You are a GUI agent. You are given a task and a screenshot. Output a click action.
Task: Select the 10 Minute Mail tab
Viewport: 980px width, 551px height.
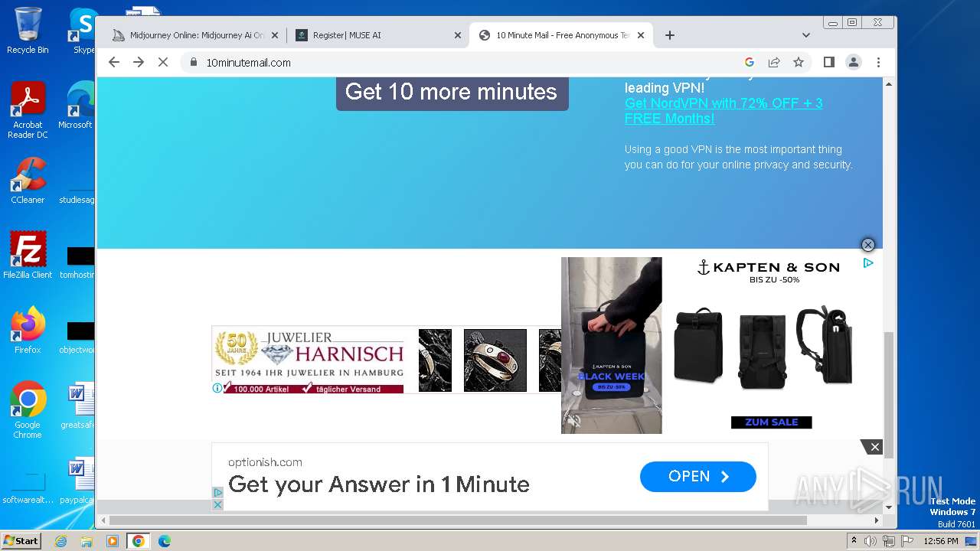562,35
